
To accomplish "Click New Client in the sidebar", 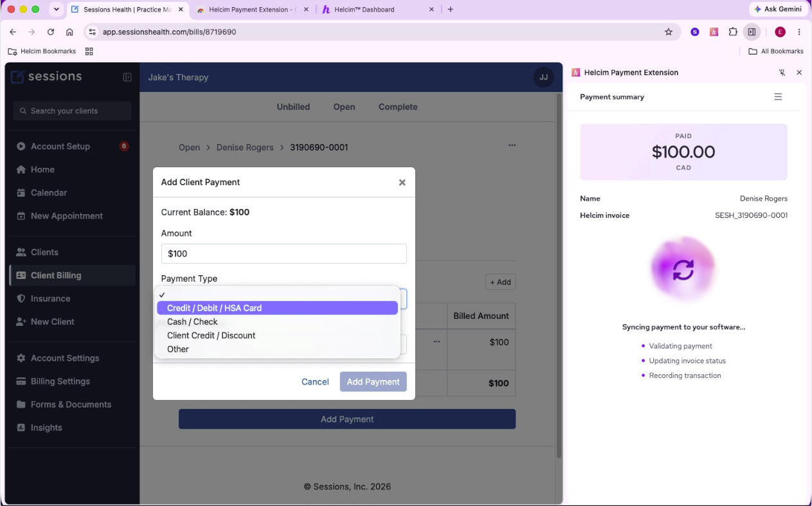I will coord(72,321).
